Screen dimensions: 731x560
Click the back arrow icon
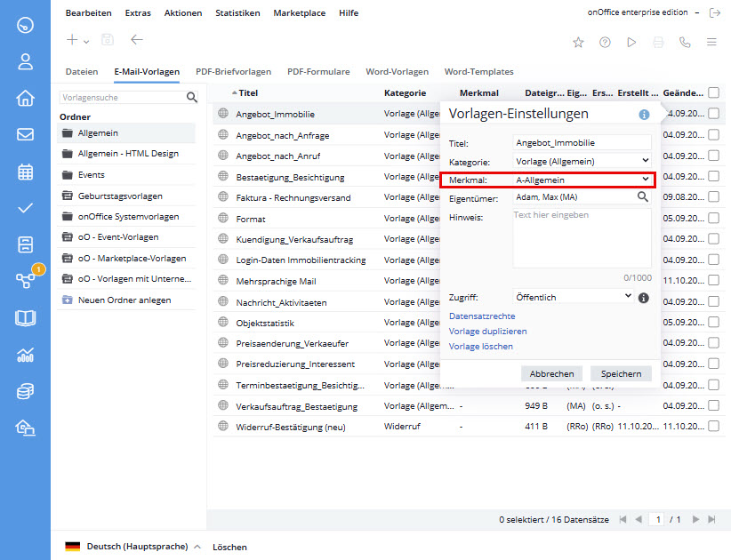[136, 40]
